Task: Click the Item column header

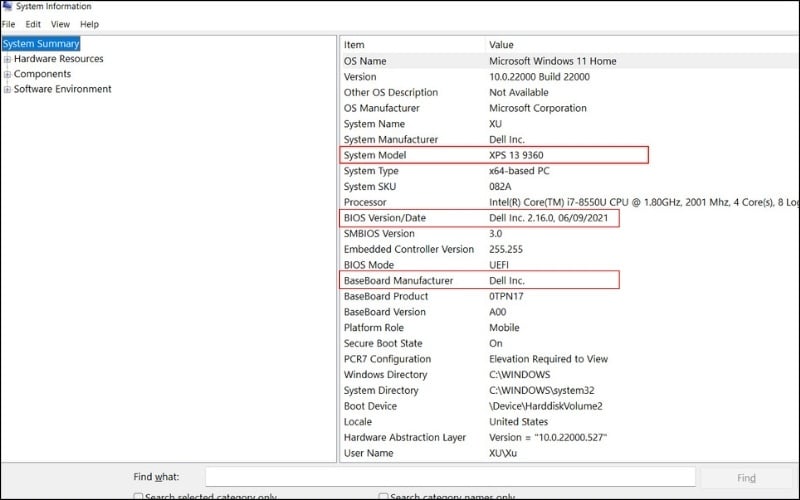Action: pos(355,45)
